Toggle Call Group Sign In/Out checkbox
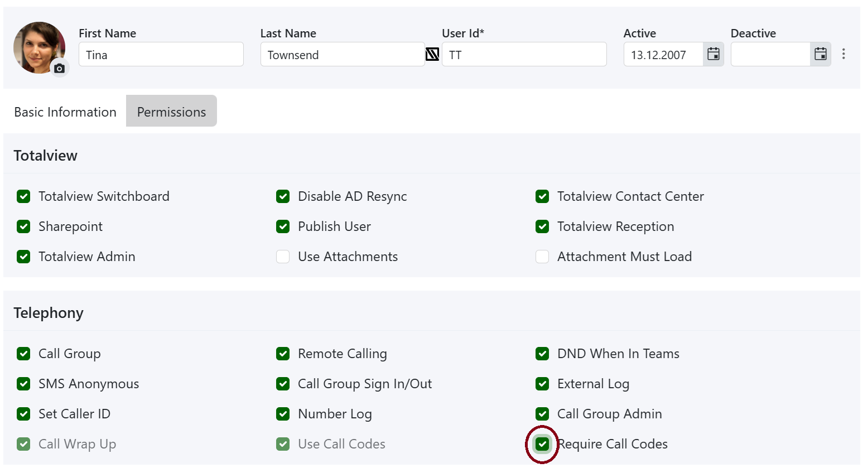Screen dimensions: 868x468 coord(283,384)
